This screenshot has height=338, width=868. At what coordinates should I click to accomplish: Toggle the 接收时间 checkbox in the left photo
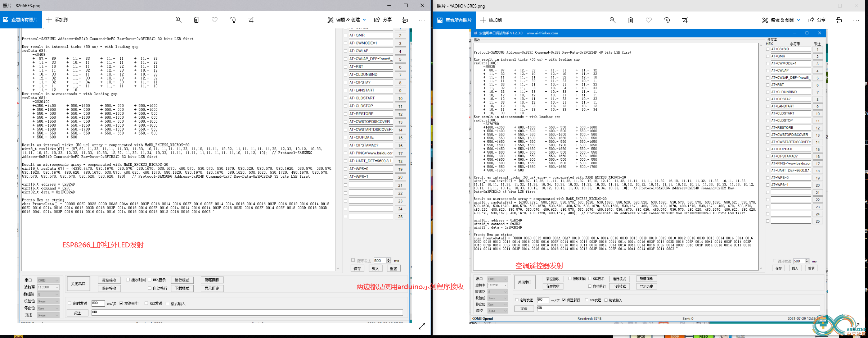[x=128, y=280]
